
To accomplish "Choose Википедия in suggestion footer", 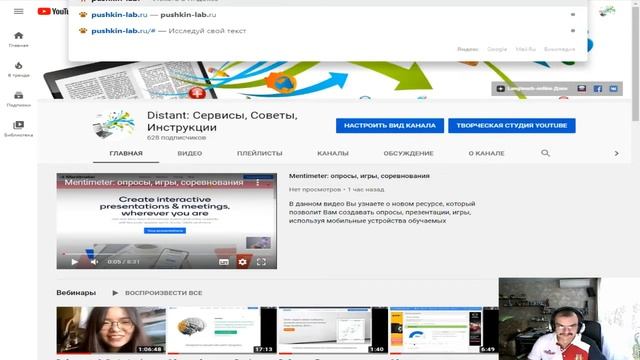I will click(x=560, y=49).
